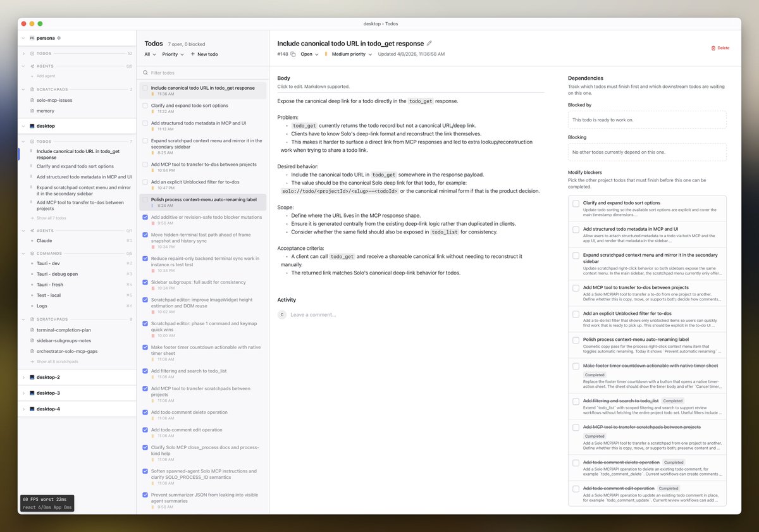759x532 pixels.
Task: Click the desktop-4 project icon
Action: click(32, 409)
